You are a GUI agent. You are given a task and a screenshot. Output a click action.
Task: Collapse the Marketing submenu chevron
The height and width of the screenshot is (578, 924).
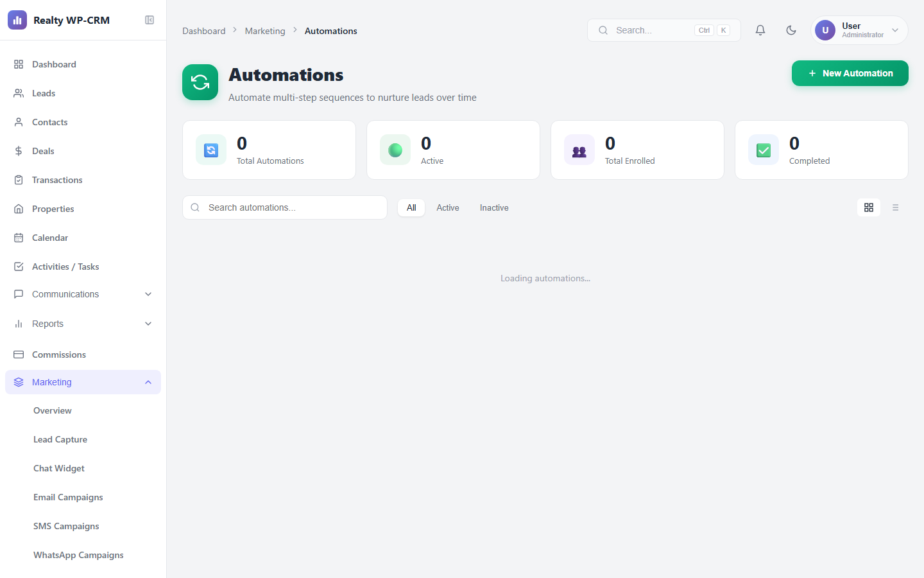[x=148, y=382]
